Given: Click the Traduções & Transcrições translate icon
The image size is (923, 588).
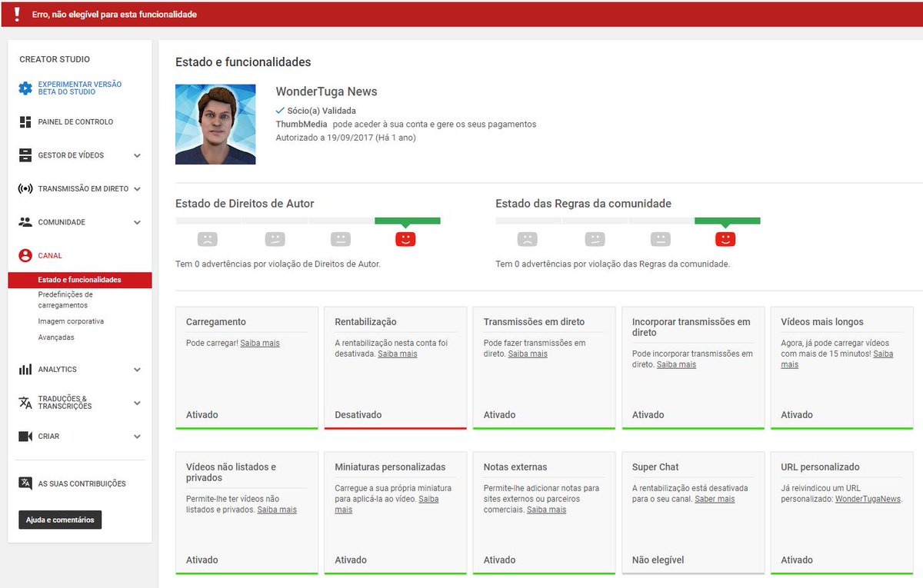Looking at the screenshot, I should (25, 403).
